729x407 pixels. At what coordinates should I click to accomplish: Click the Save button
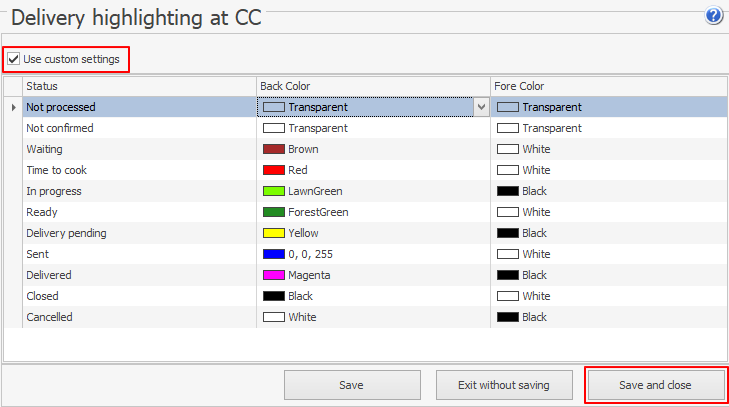(x=351, y=385)
